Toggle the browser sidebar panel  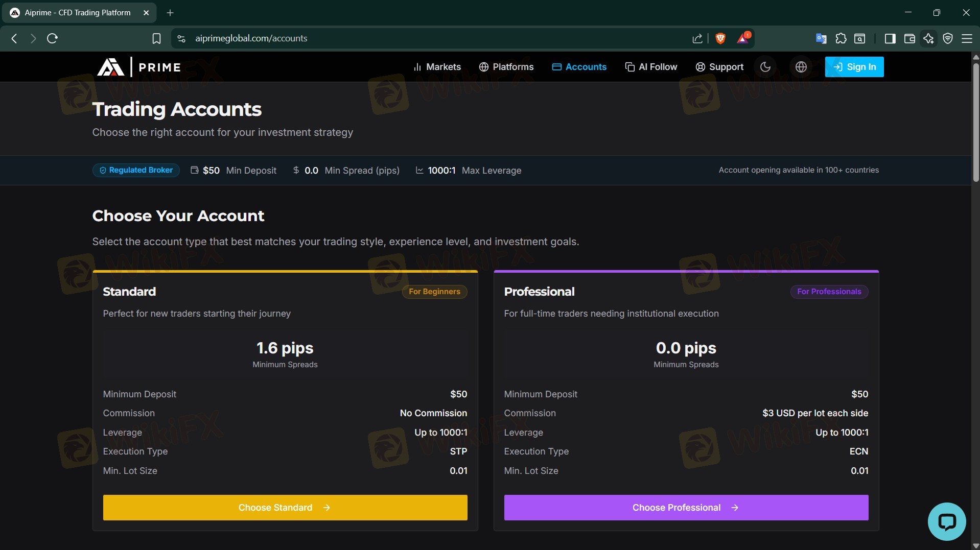[x=890, y=38]
